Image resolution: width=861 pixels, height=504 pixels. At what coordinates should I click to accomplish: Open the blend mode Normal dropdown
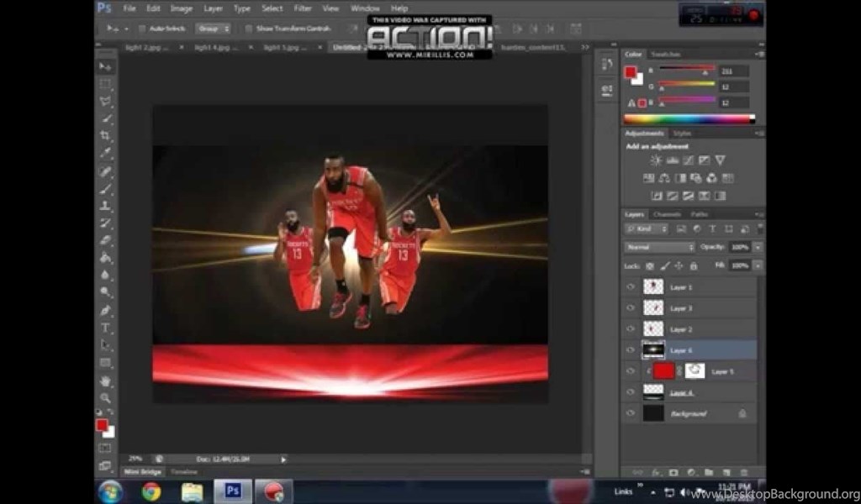[x=659, y=247]
